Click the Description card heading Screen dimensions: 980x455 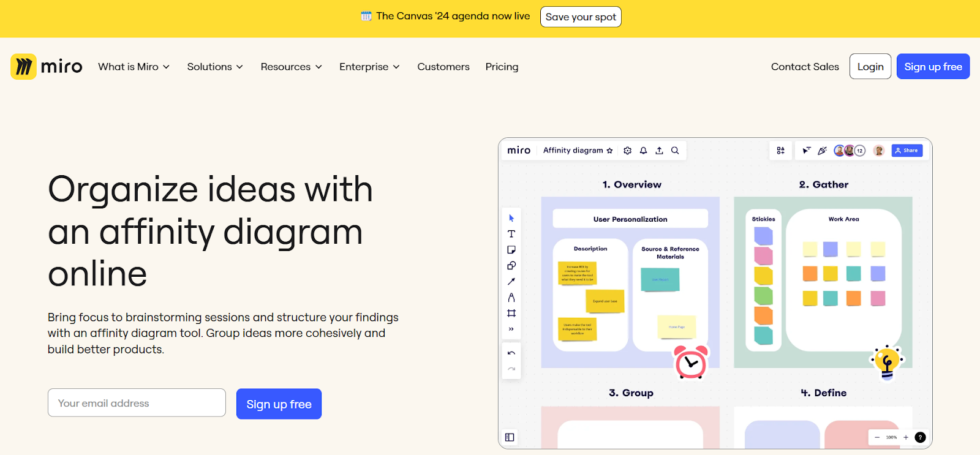590,249
